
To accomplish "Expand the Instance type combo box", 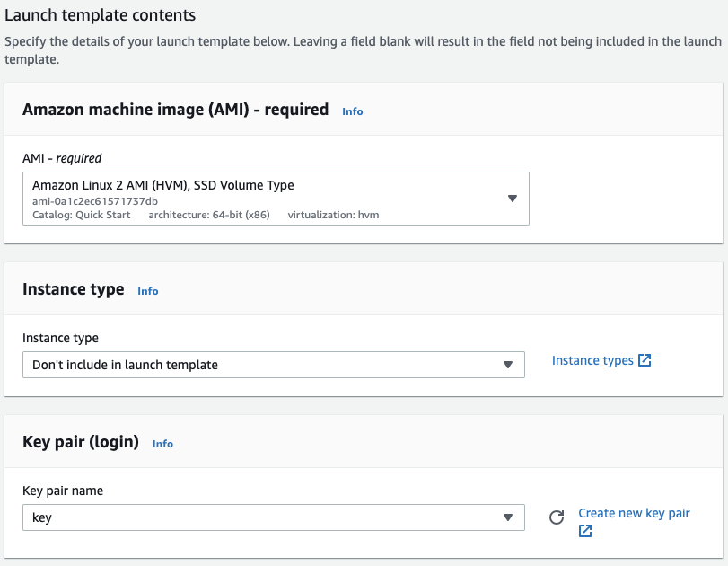I will [274, 365].
